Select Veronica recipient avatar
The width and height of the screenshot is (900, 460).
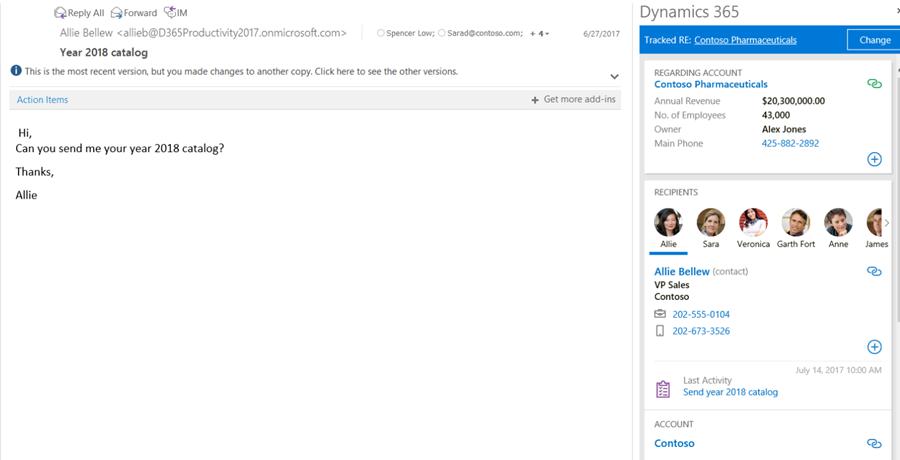pyautogui.click(x=753, y=223)
